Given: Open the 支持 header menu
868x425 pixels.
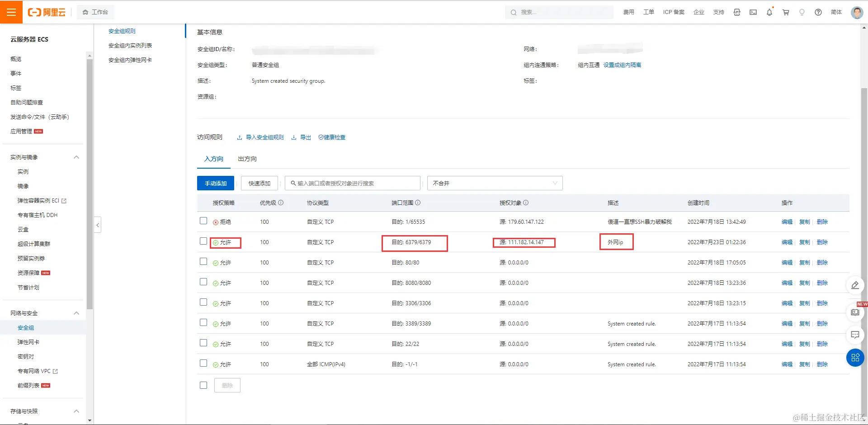Looking at the screenshot, I should (x=719, y=12).
